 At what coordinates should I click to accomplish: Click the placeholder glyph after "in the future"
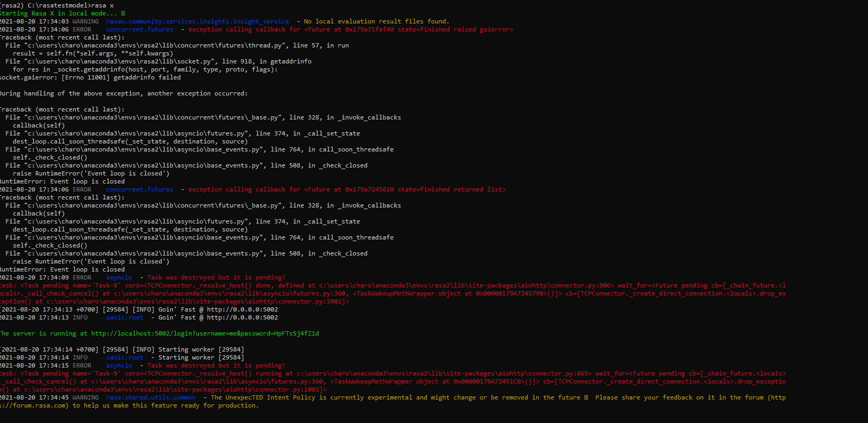586,397
